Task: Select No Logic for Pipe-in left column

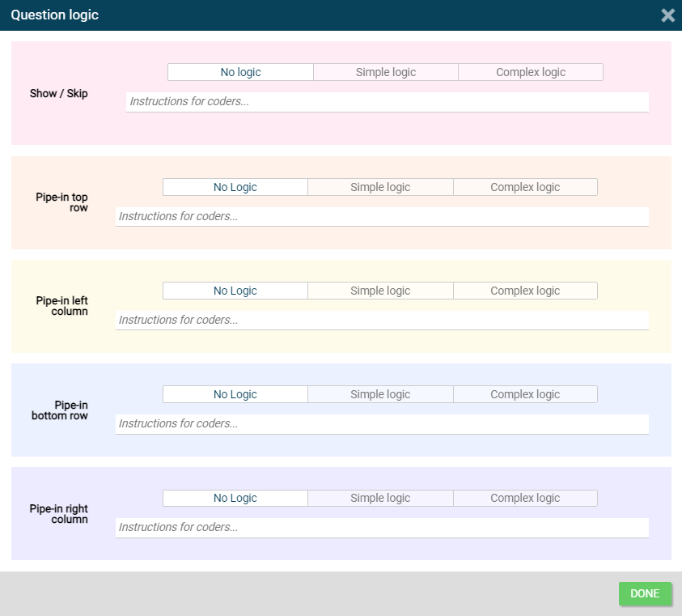Action: (x=235, y=291)
